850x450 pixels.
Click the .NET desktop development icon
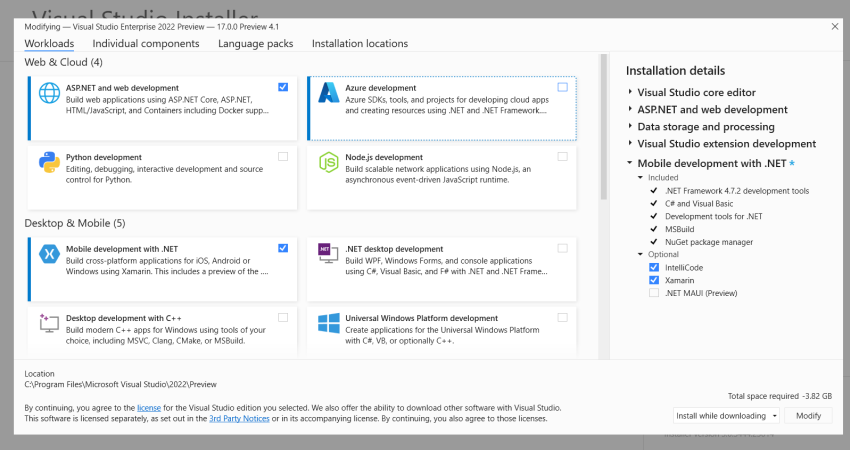pos(329,253)
